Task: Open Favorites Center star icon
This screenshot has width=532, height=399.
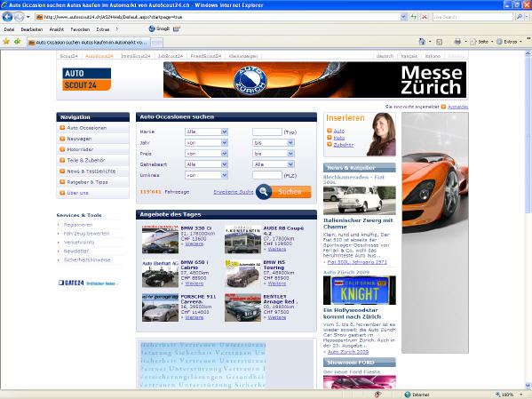Action: (6, 42)
